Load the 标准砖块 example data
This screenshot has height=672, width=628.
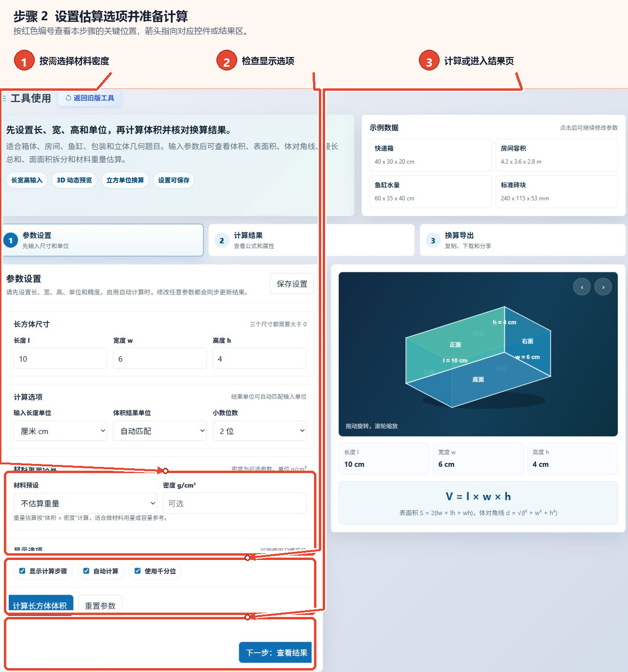click(x=557, y=192)
